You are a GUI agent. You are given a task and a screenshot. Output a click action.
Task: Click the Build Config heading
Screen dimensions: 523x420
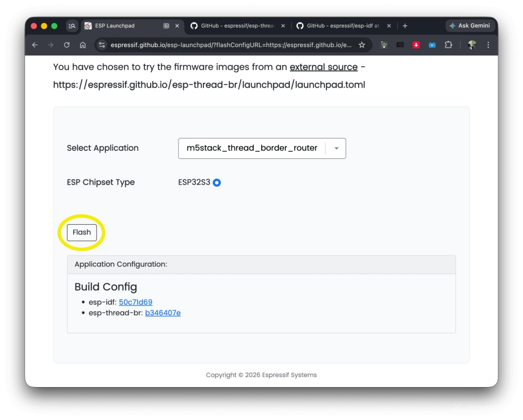[106, 287]
